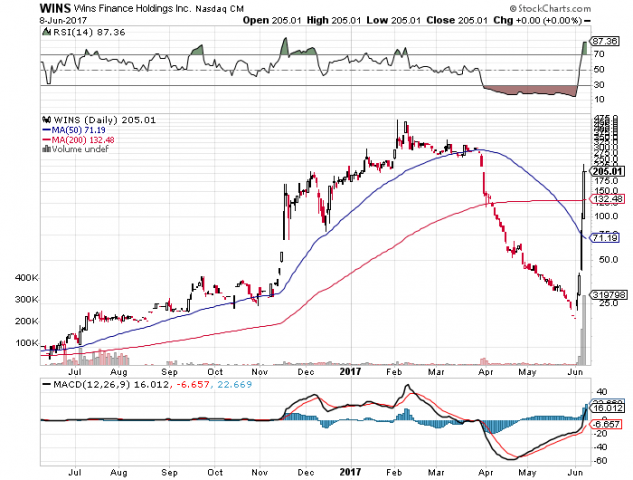Click the WINS (Daily) 205.01 legend text
Screen dimensions: 633x480
click(x=105, y=120)
